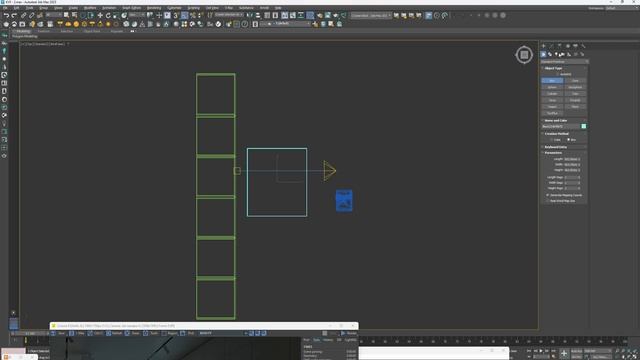The image size is (640, 360).
Task: Toggle the 3D Snaps button
Action: (176, 16)
